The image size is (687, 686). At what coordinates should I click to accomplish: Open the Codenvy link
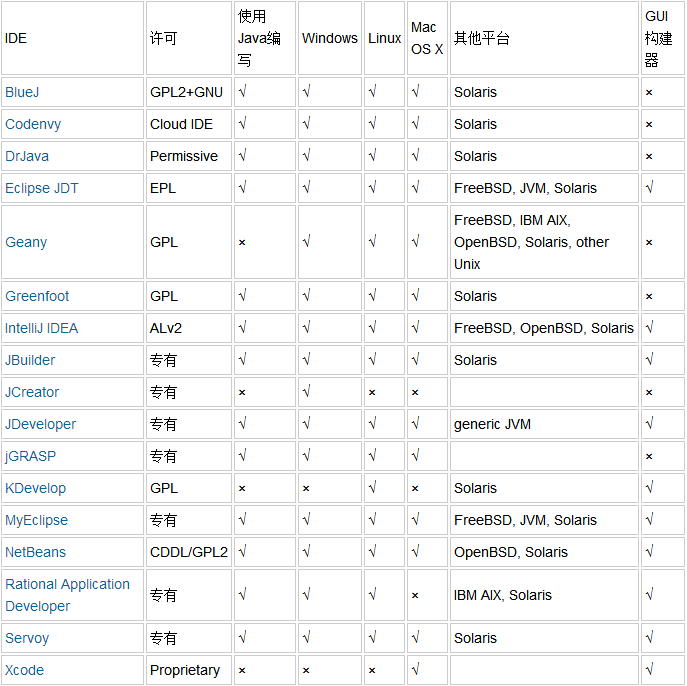(33, 124)
